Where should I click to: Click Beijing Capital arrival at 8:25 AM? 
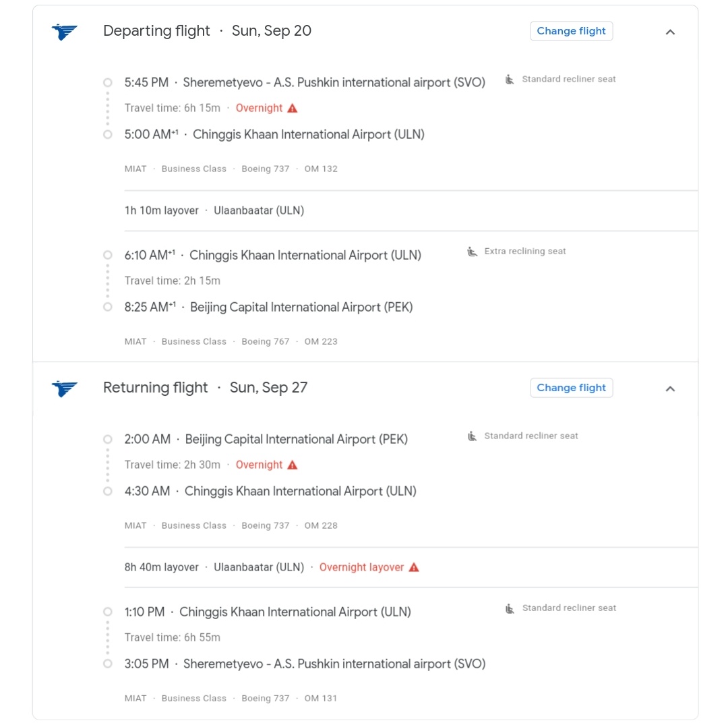coord(301,307)
